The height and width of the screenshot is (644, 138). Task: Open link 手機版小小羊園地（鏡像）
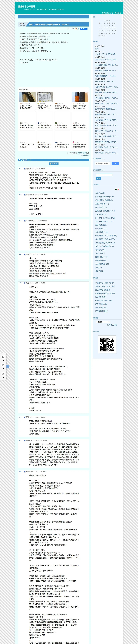click(x=105, y=283)
